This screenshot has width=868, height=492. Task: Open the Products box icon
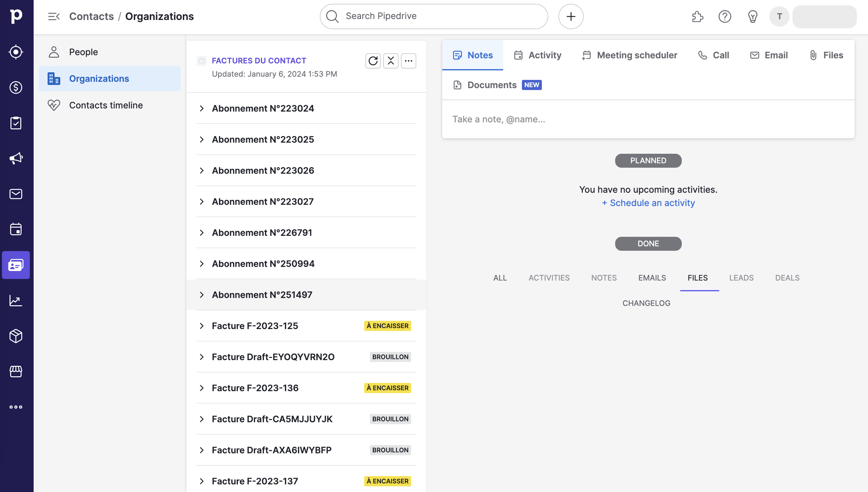tap(16, 336)
